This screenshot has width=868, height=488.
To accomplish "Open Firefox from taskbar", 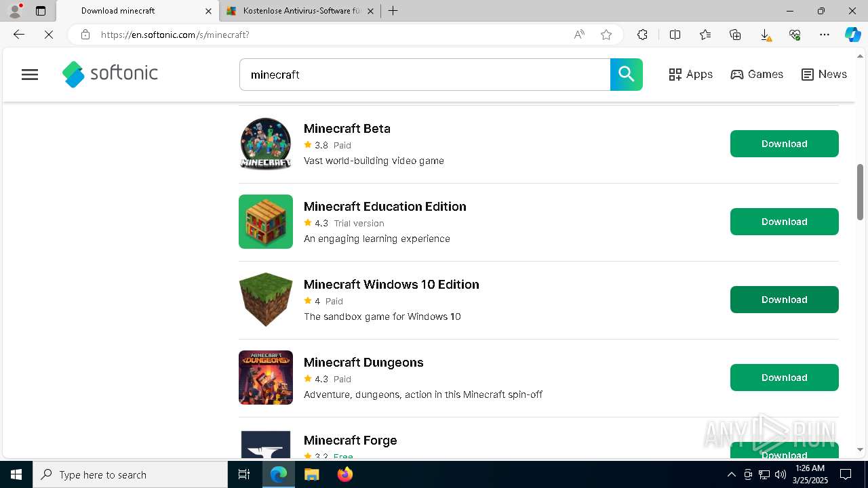I will tap(344, 474).
